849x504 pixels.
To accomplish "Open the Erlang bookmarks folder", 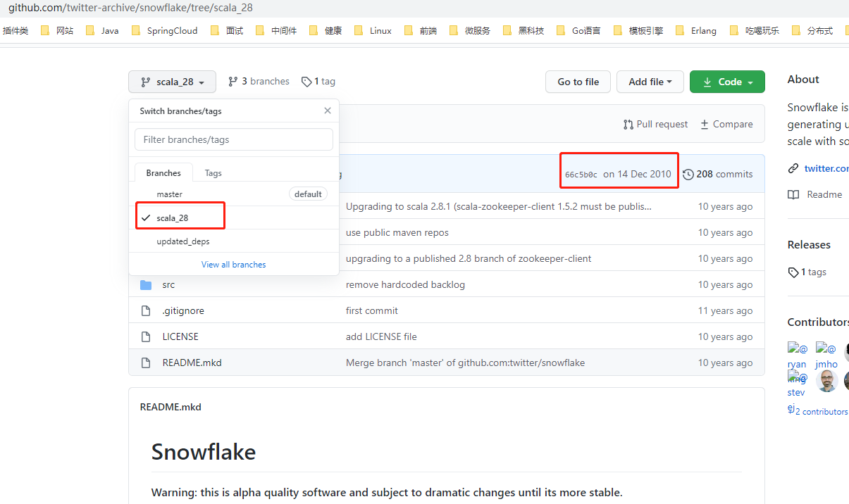I will [695, 30].
